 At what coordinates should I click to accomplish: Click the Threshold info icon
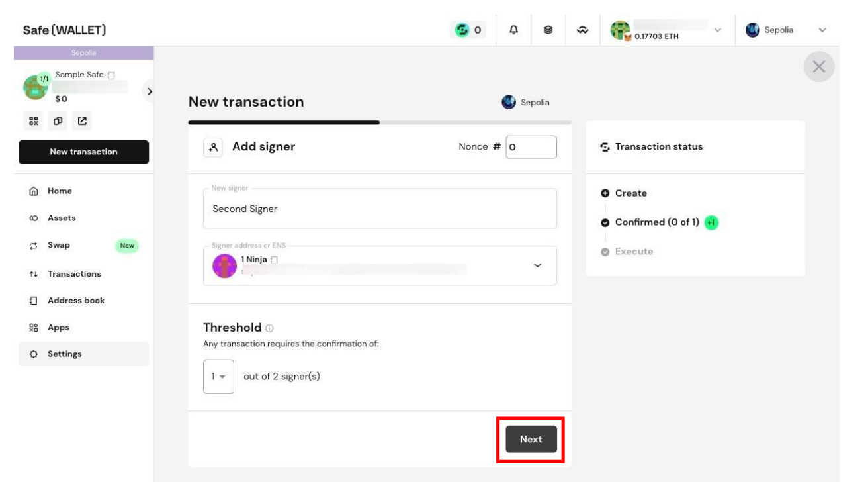(x=269, y=329)
